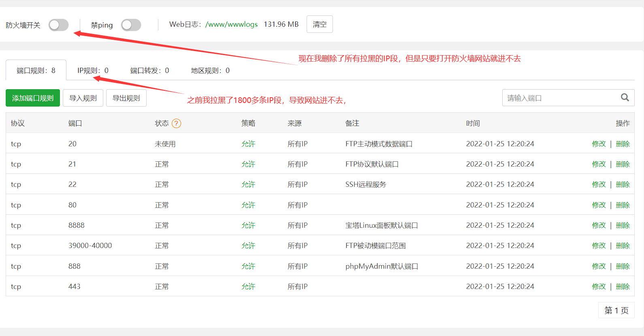Click the 时间 column header
Screen dimensions: 644x336
click(x=473, y=123)
